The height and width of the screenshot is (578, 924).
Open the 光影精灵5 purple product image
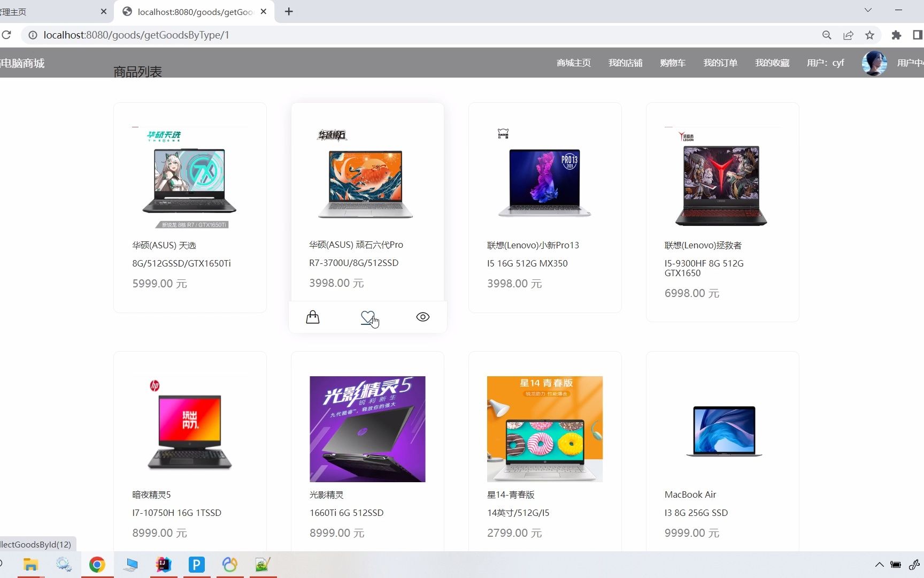(x=367, y=429)
